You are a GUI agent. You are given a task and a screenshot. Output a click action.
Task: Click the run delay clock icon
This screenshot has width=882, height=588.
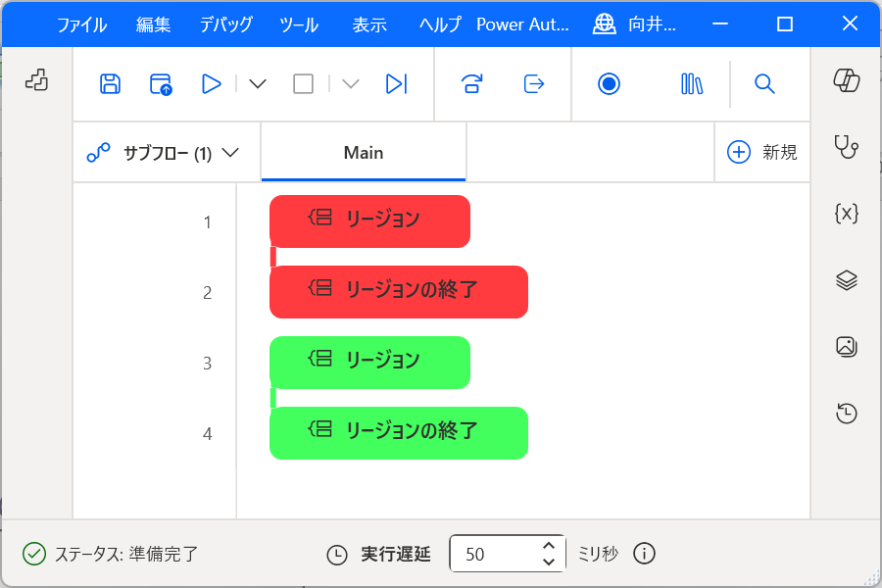pos(337,555)
